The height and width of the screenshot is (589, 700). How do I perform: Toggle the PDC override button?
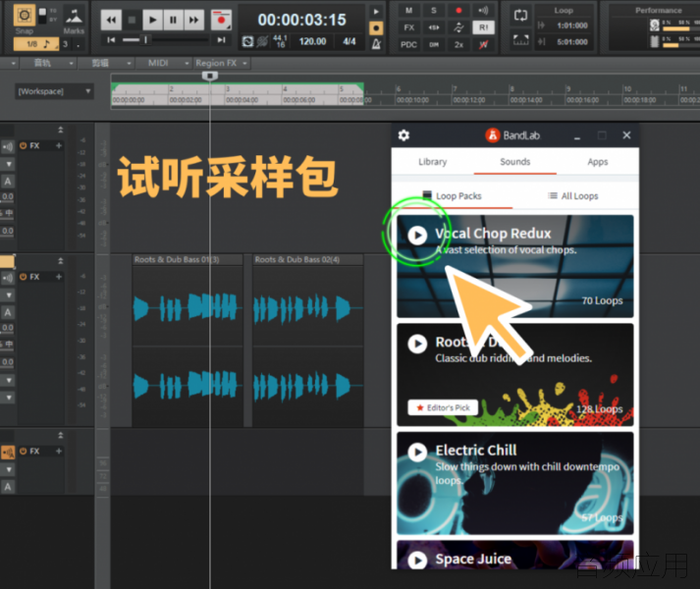[x=409, y=44]
